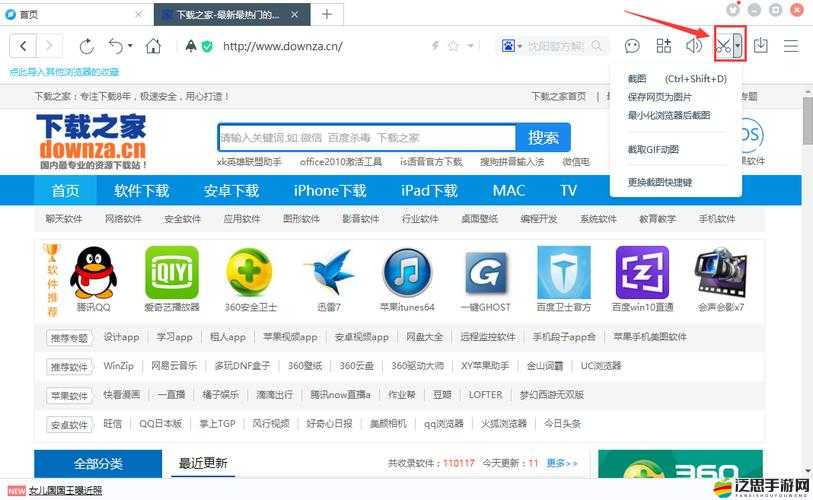This screenshot has width=813, height=500.
Task: Open a new tab with plus button
Action: click(x=327, y=15)
